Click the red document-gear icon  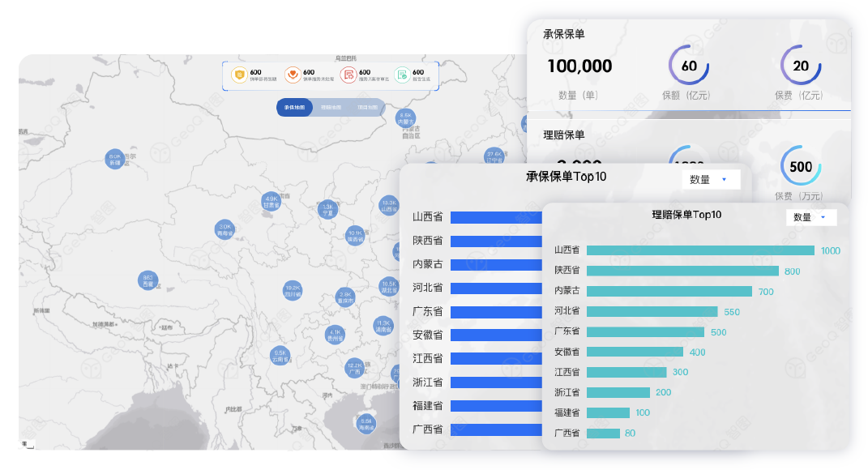(348, 75)
